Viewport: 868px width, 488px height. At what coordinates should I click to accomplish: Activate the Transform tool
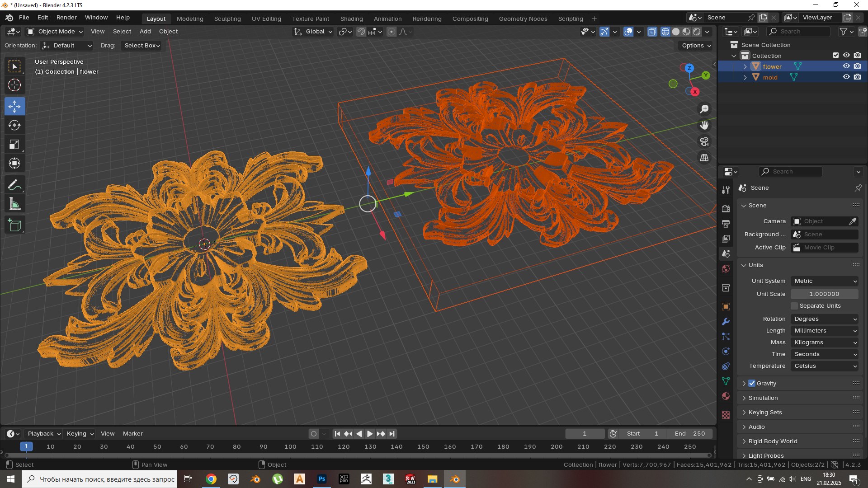pyautogui.click(x=14, y=164)
